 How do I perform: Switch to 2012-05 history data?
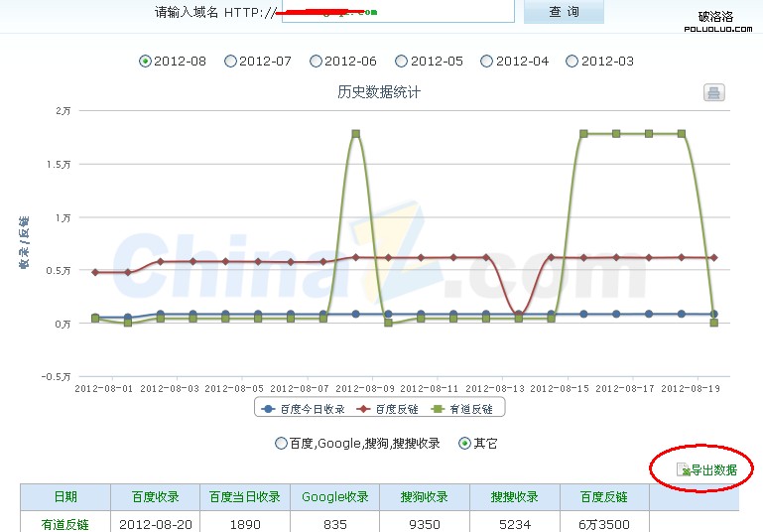(402, 62)
